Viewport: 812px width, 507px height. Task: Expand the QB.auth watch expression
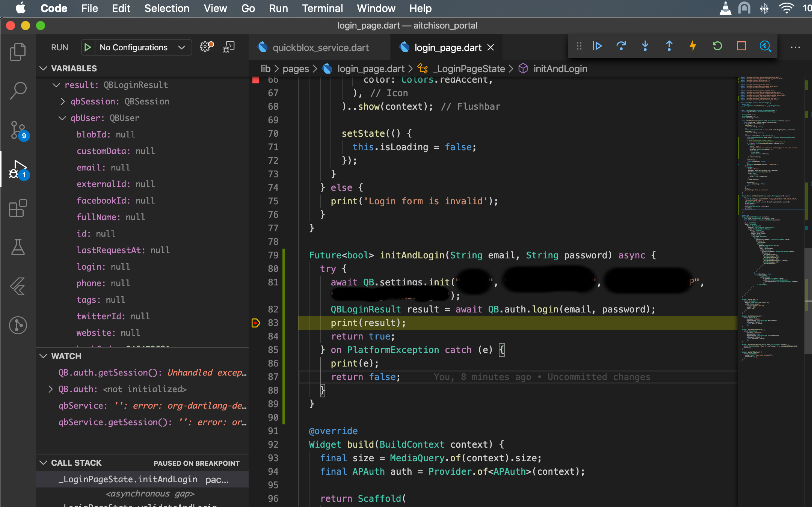(x=51, y=389)
